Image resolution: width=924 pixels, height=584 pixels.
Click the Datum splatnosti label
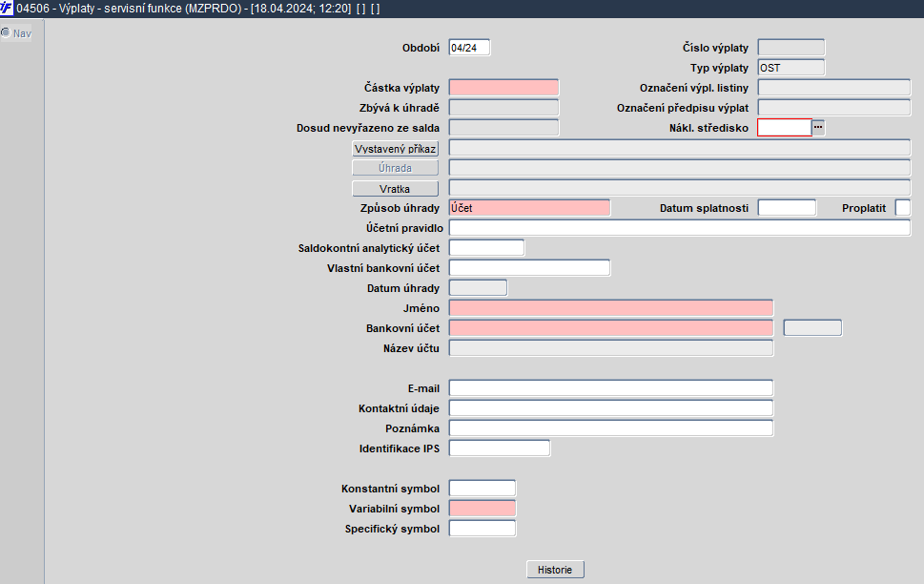(x=704, y=208)
